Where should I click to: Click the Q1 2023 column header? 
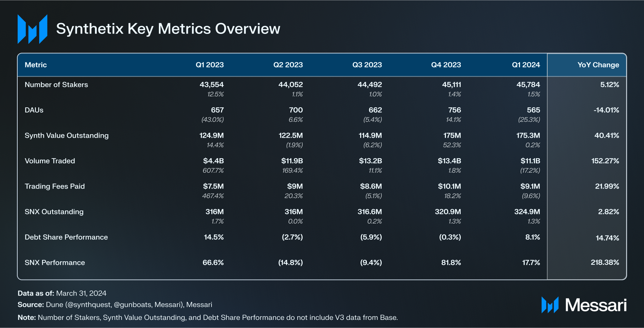[x=210, y=65]
